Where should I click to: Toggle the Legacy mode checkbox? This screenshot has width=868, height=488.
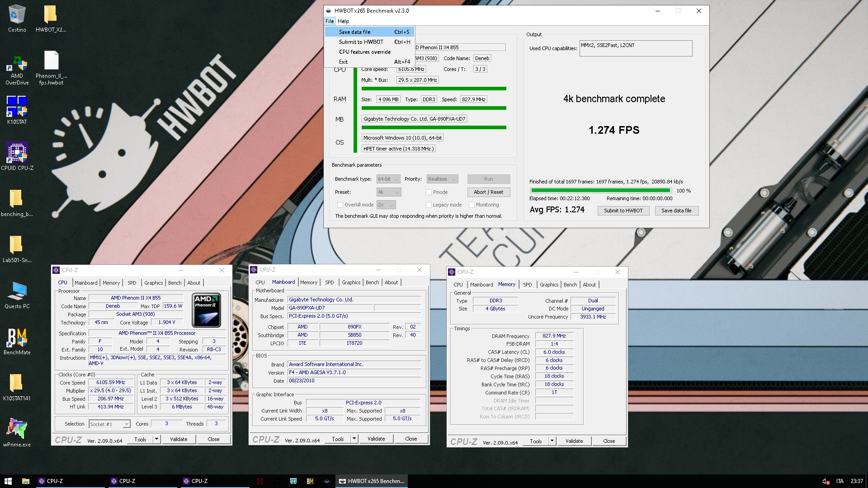click(x=429, y=205)
